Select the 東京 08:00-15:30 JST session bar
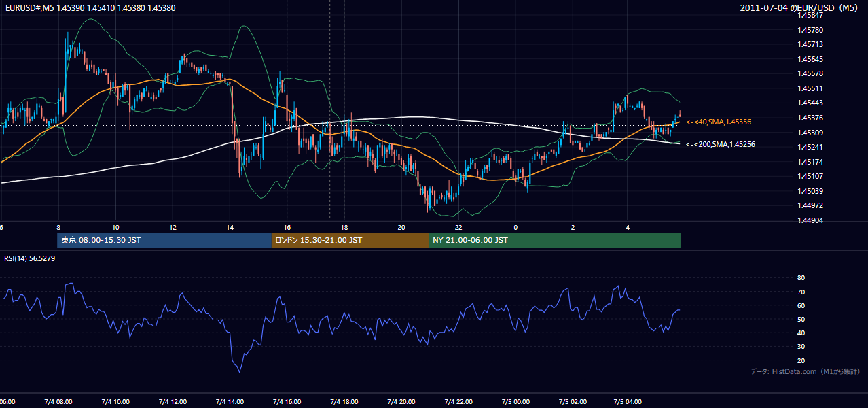This screenshot has height=408, width=868. (164, 240)
